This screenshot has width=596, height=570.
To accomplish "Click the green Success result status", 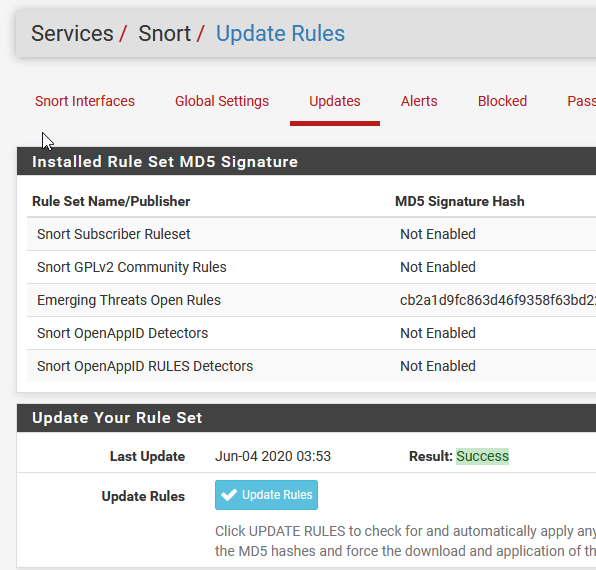I will [482, 456].
